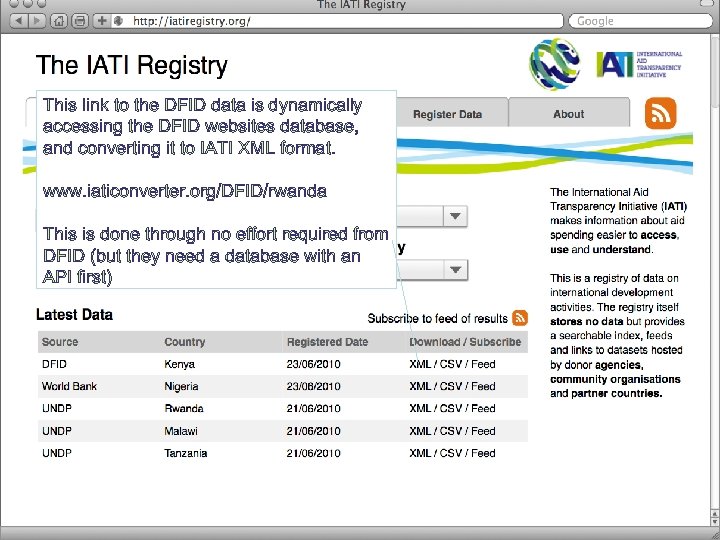Screen dimensions: 720x540
Task: Click the www.iaticonverter.org/DFID/rwanda URL text
Action: (185, 191)
